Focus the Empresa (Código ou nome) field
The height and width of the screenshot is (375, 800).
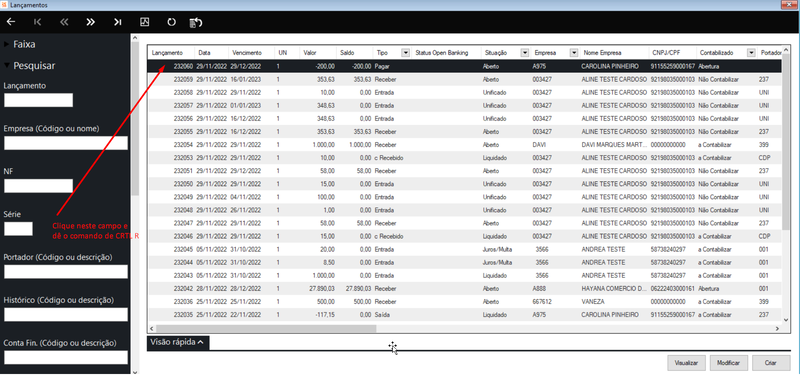coord(66,143)
